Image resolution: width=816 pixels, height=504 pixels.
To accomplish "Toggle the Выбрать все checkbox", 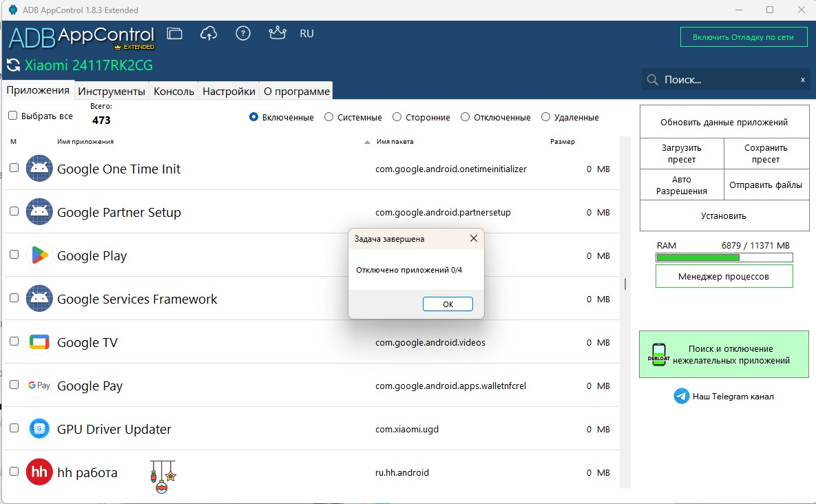I will pyautogui.click(x=13, y=116).
